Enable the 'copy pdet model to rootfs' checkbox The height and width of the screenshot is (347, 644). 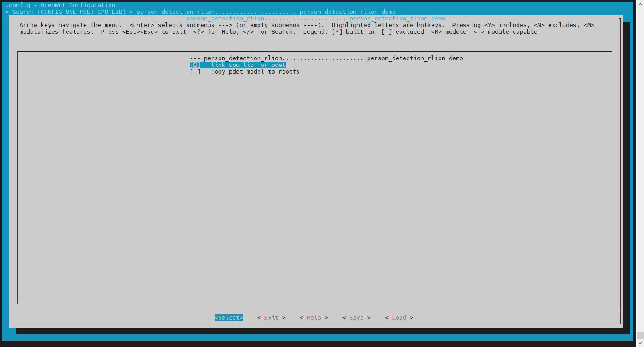tap(195, 72)
